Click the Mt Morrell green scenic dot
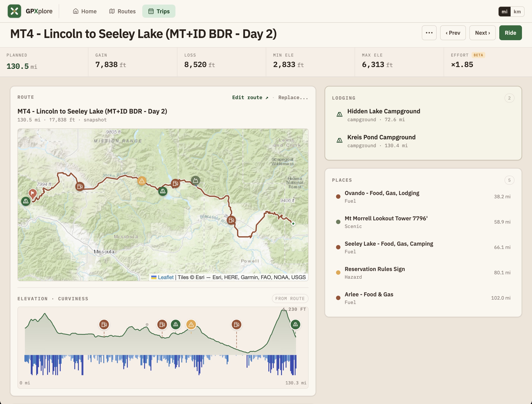The width and height of the screenshot is (532, 404). (338, 222)
